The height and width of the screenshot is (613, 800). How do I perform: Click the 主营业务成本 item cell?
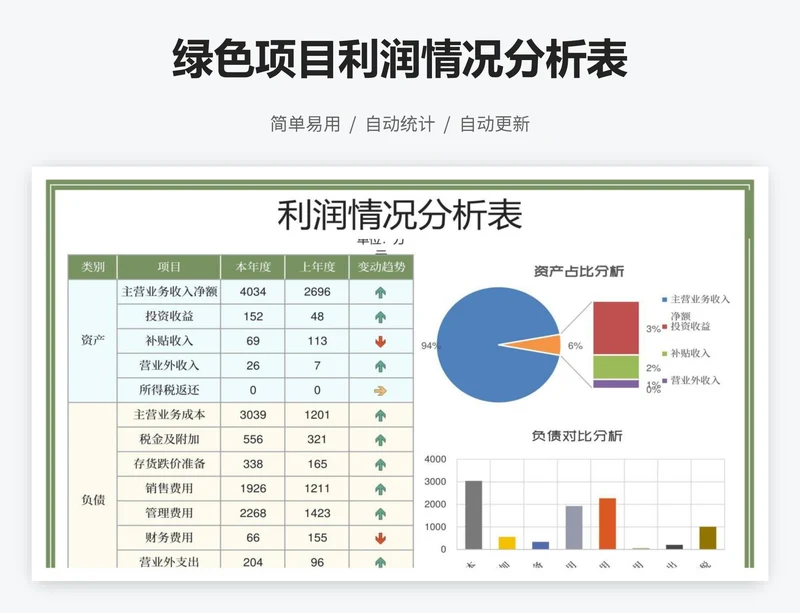coord(169,415)
